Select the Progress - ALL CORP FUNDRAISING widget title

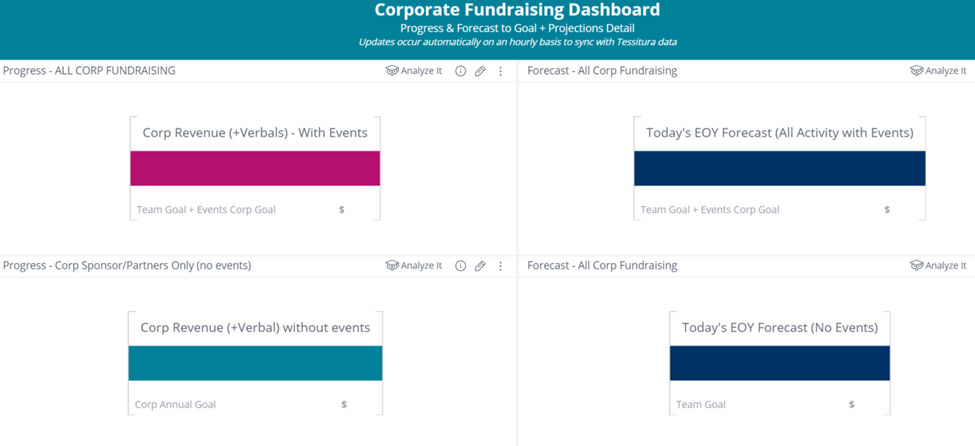click(x=89, y=71)
